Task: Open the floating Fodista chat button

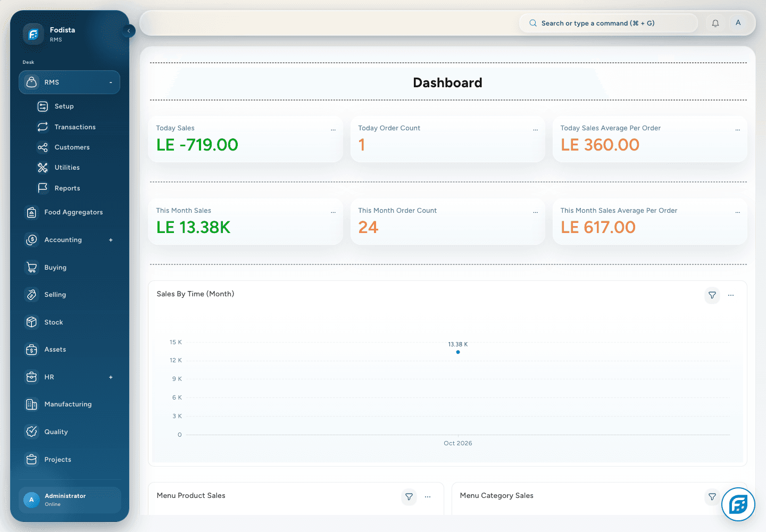Action: click(x=738, y=504)
